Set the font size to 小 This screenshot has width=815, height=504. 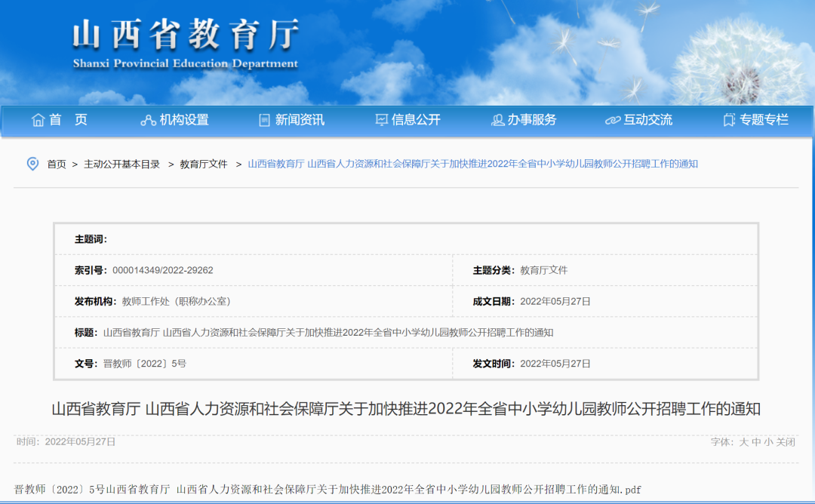point(769,442)
